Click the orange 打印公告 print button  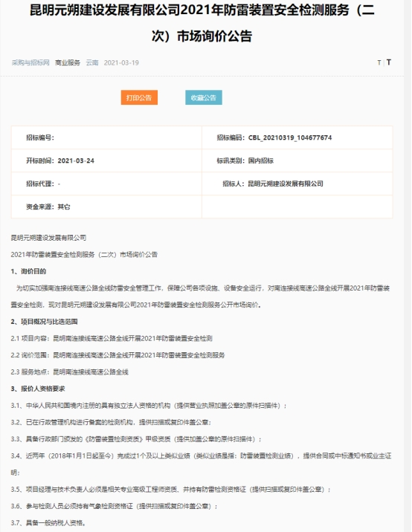139,98
